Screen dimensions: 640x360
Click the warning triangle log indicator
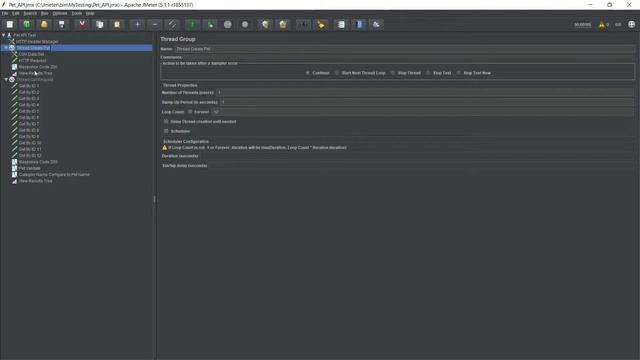601,24
